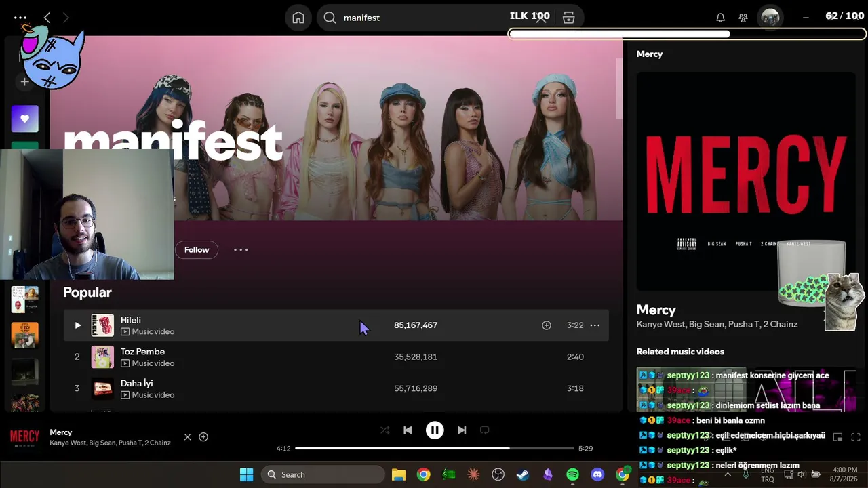Add Hileli to Liked Songs

[x=546, y=325]
